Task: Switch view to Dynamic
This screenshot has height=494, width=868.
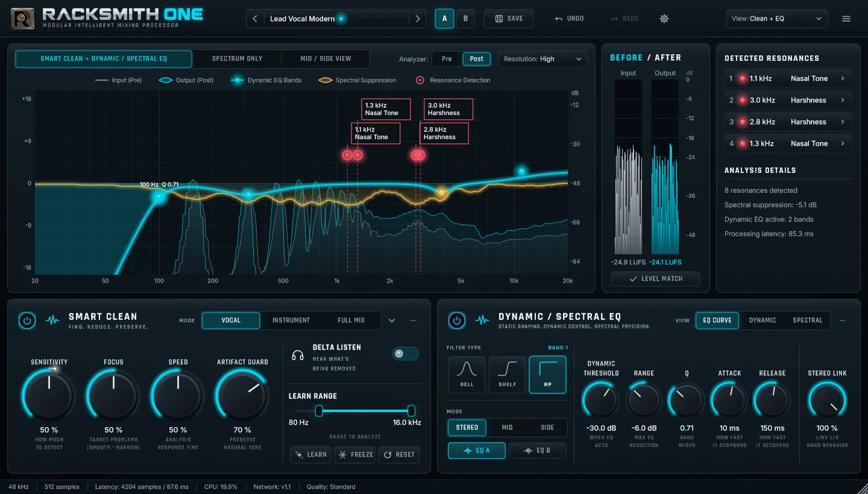Action: point(762,320)
